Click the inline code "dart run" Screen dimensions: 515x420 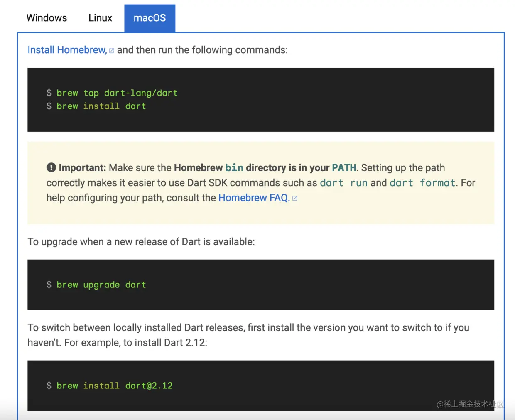click(343, 183)
